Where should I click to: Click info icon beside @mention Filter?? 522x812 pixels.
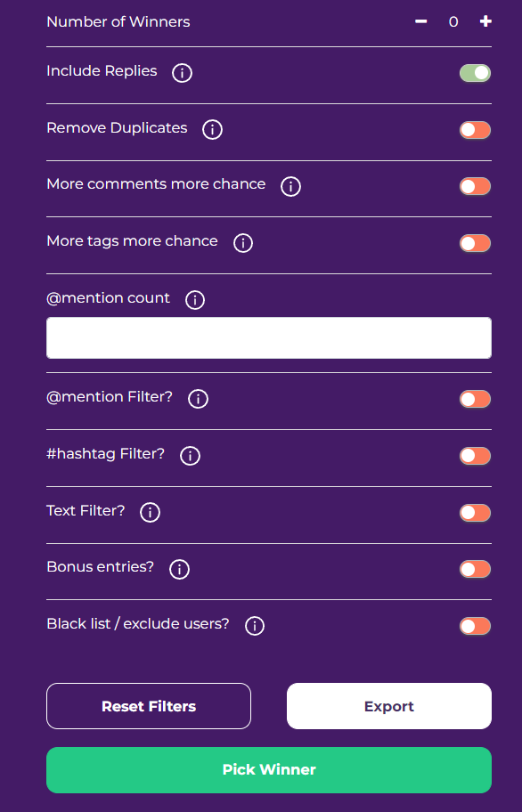[198, 399]
